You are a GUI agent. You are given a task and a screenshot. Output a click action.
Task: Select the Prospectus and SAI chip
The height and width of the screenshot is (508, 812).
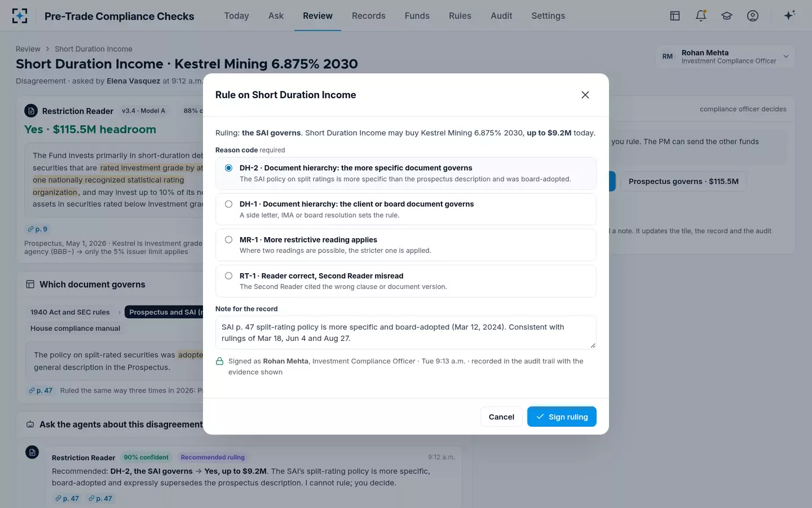pyautogui.click(x=164, y=312)
